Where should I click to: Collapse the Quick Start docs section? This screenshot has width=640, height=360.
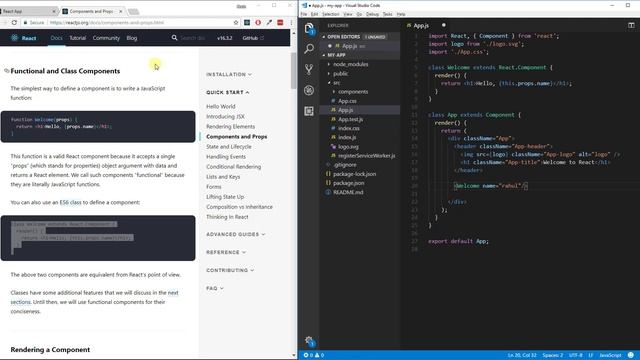click(x=227, y=92)
